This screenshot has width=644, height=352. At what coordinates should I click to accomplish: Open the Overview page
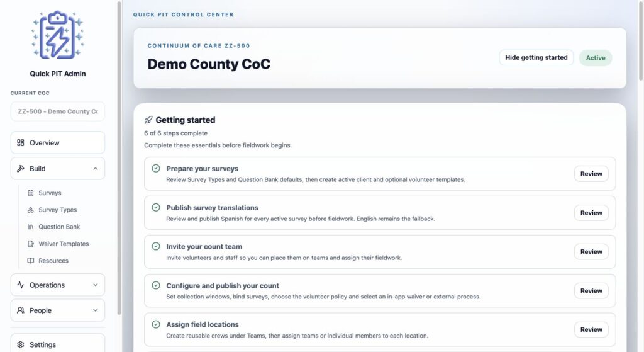(57, 143)
